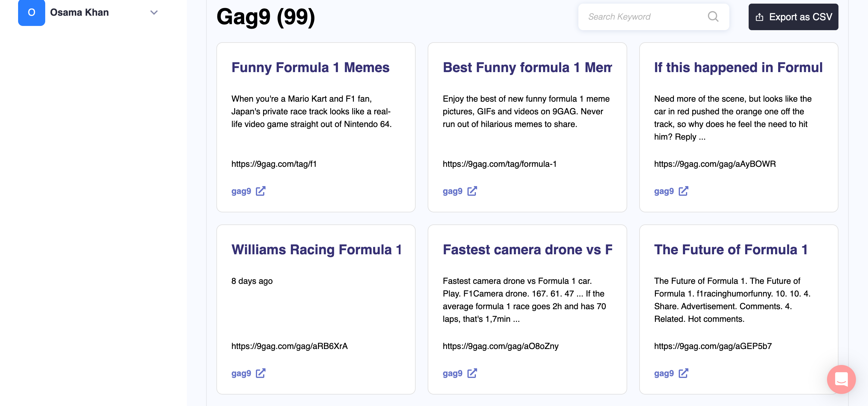Open The Future of Formula 1 title
Image resolution: width=868 pixels, height=406 pixels.
(731, 249)
